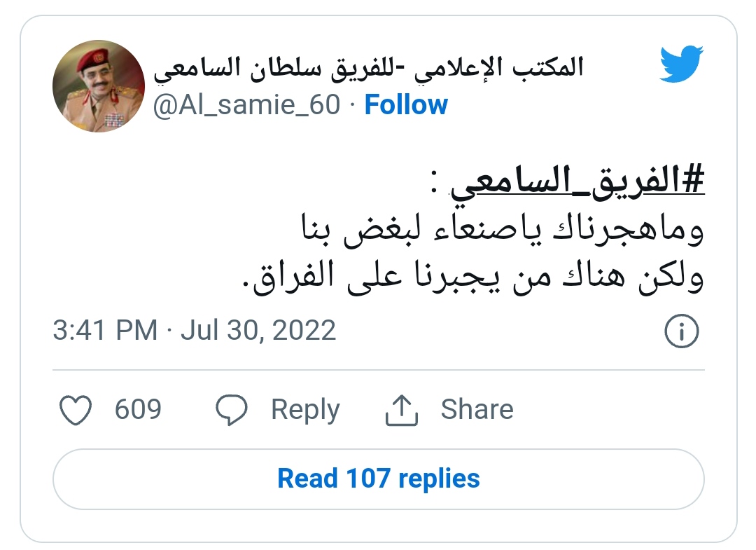Open the profile avatar of the officer
The image size is (756, 550).
pyautogui.click(x=99, y=86)
